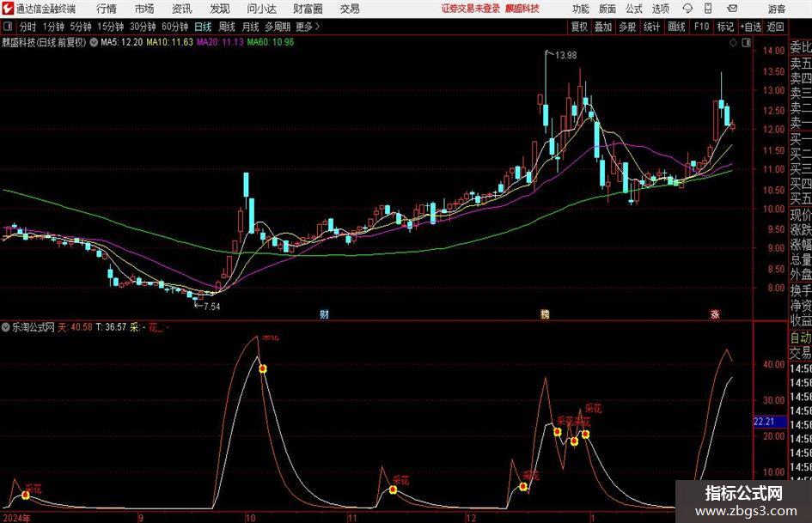Switch to the 1分钟 period tab
This screenshot has height=523, width=812.
pos(53,27)
